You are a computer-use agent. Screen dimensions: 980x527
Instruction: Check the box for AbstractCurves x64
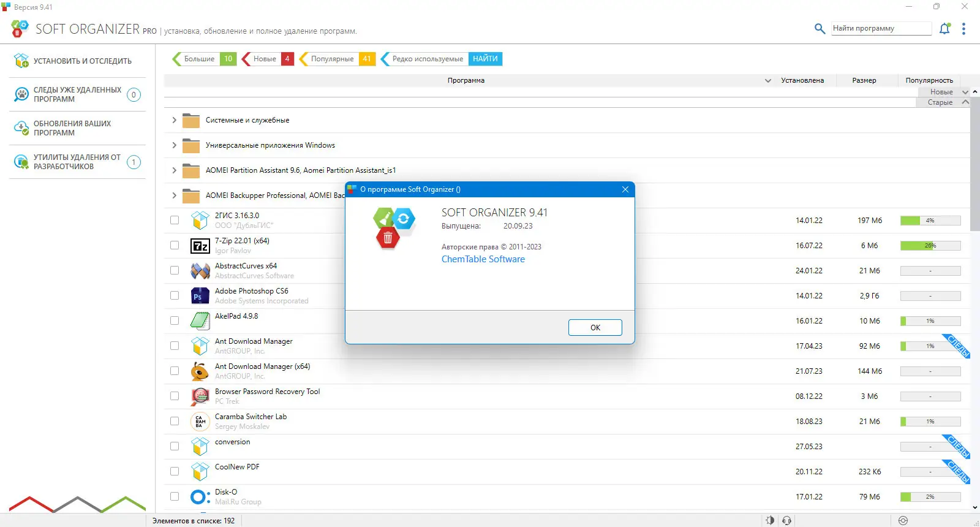[175, 270]
